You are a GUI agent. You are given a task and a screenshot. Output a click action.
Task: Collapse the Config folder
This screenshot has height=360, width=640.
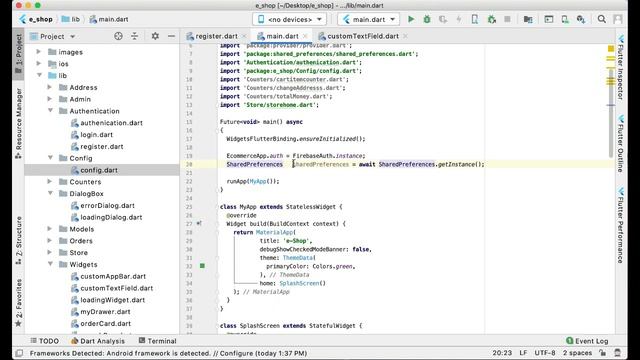pos(50,158)
